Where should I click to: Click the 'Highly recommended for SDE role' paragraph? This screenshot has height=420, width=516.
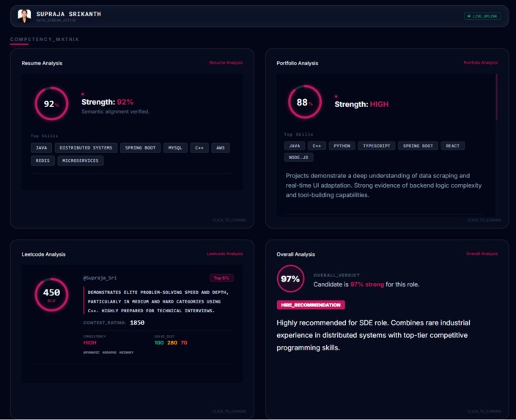point(373,335)
